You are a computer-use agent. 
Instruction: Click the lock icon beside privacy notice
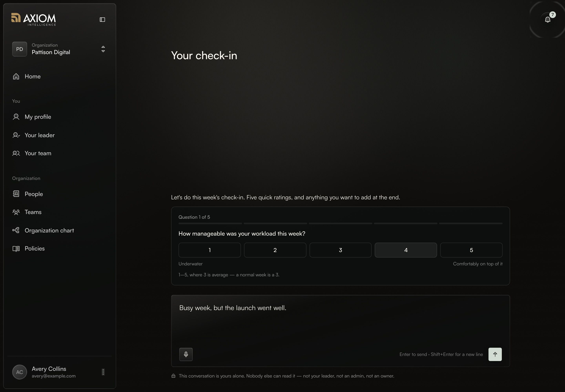[x=173, y=376]
